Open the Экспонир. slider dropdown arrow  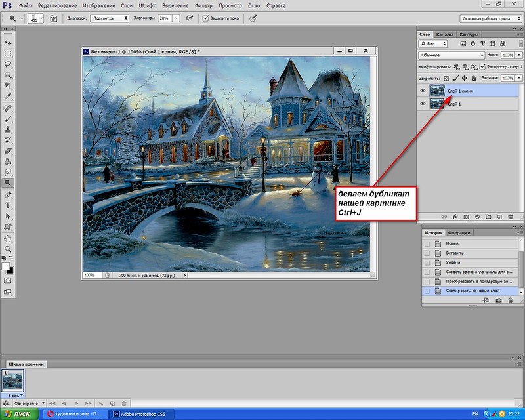176,18
